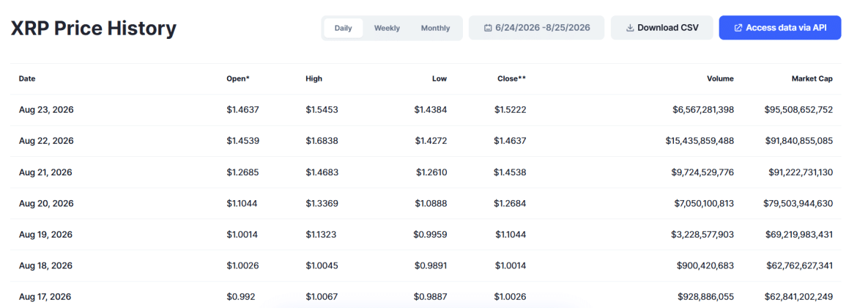The image size is (868, 308).
Task: Click the open price $1.4539
Action: coord(243,141)
